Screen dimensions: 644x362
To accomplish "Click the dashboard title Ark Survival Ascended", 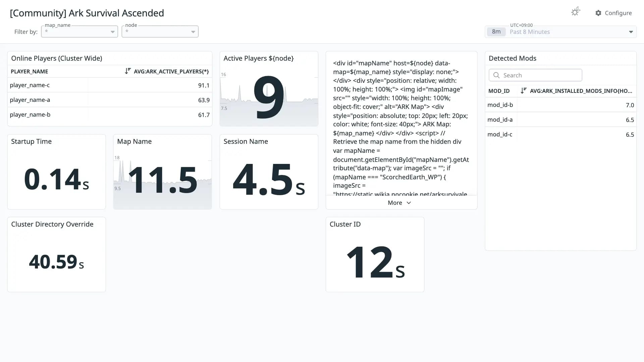I will (87, 13).
